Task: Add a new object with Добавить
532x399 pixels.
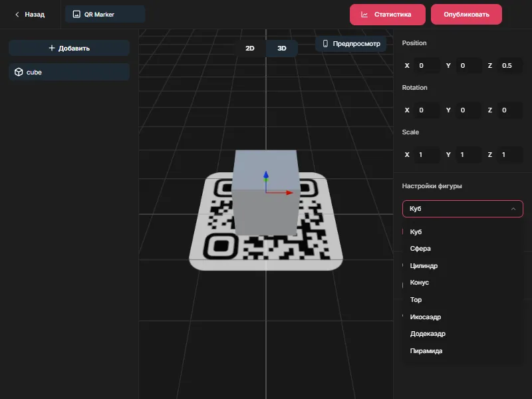Action: [69, 48]
